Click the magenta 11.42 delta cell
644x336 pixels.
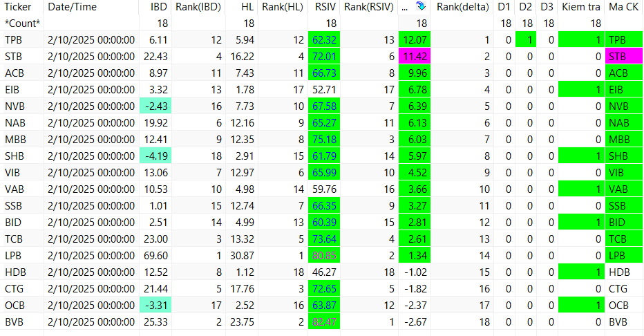tap(415, 56)
